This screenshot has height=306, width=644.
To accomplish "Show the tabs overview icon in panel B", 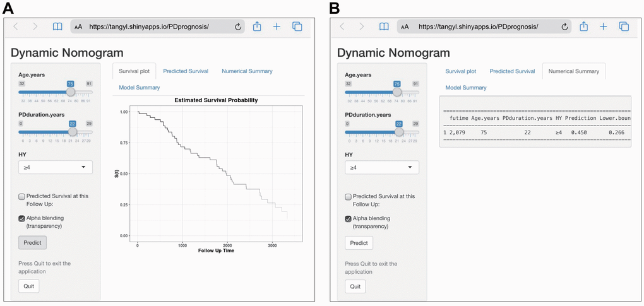I will 623,26.
